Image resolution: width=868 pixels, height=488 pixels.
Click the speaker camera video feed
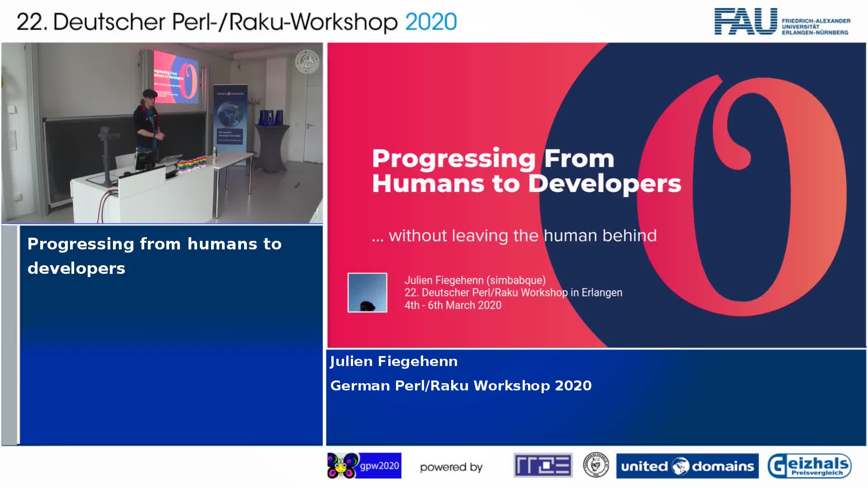162,133
